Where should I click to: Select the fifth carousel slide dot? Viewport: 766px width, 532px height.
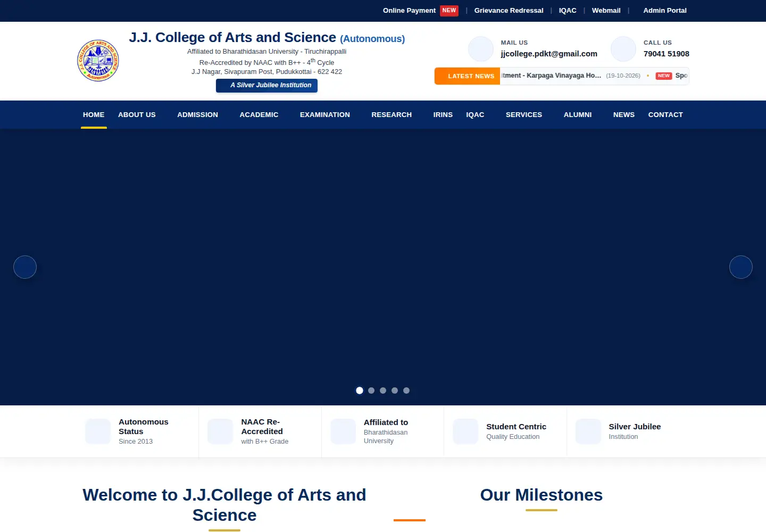[x=406, y=390]
